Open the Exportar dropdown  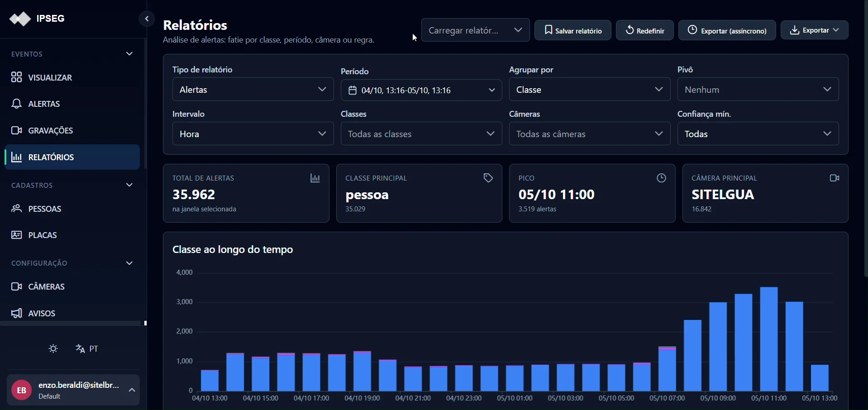coord(815,30)
